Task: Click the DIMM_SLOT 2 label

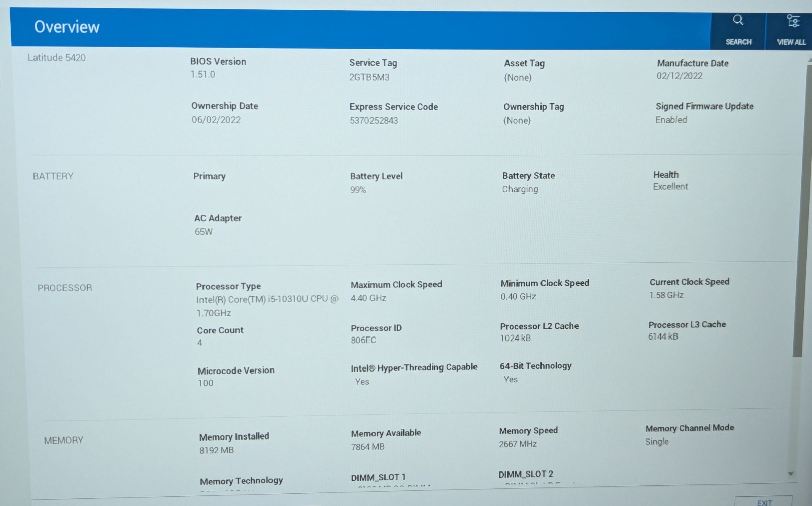Action: point(526,474)
